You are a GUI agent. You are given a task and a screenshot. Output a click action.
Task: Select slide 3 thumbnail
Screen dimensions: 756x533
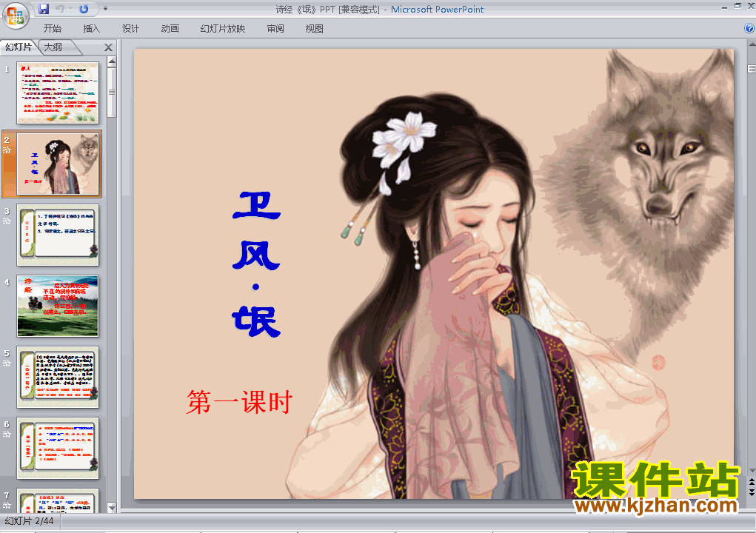pyautogui.click(x=58, y=235)
